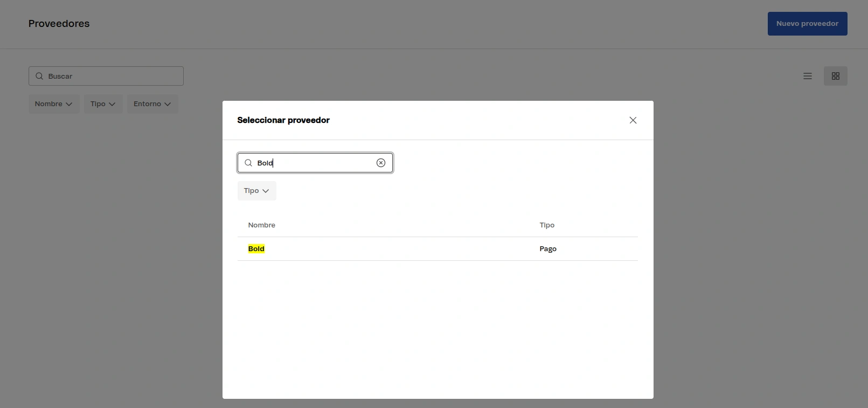Expand the Nombre filter dropdown
Screen dimensions: 868x408
[54, 104]
